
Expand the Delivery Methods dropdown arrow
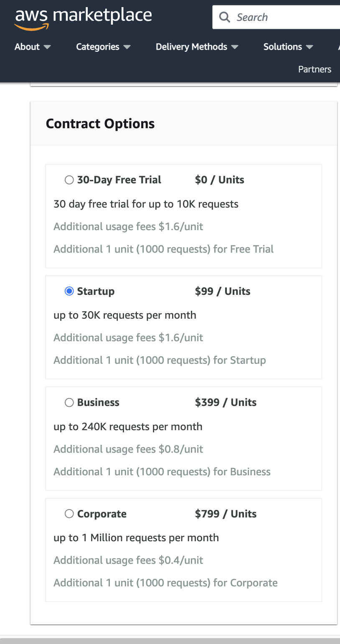pos(235,47)
